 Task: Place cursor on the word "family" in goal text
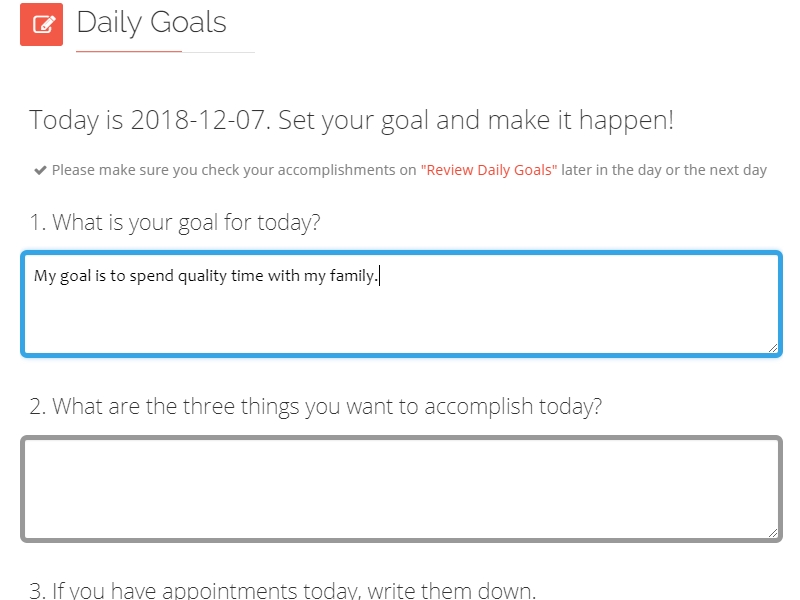pyautogui.click(x=352, y=276)
